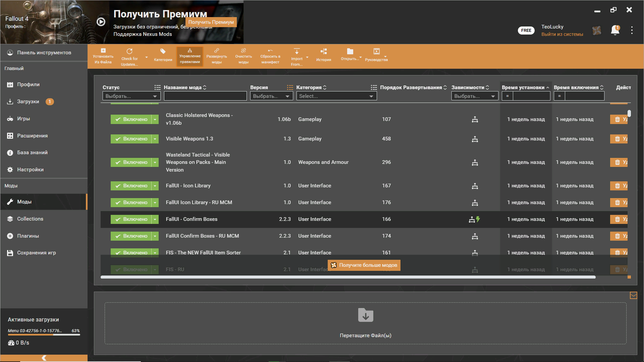Open Categories tag icon in toolbar
Viewport: 644px width, 362px height.
[163, 51]
